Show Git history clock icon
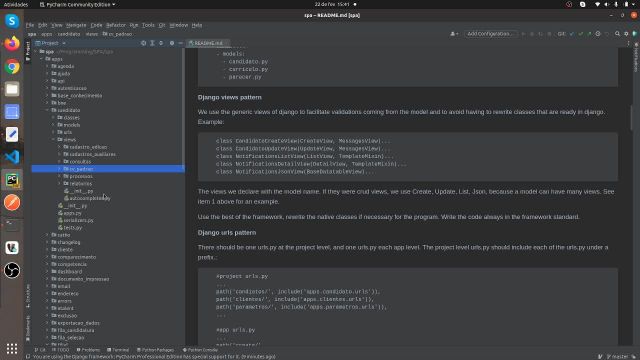 [598, 34]
